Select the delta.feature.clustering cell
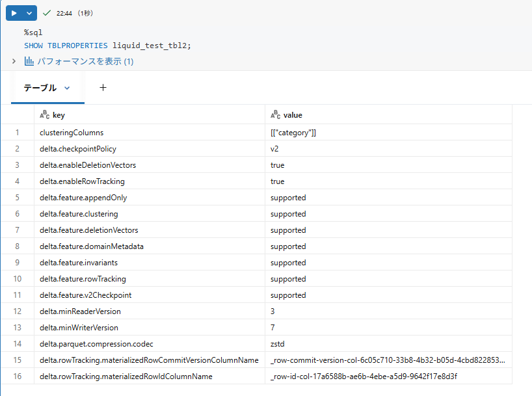Screen dimensions: 532x396 coord(150,214)
